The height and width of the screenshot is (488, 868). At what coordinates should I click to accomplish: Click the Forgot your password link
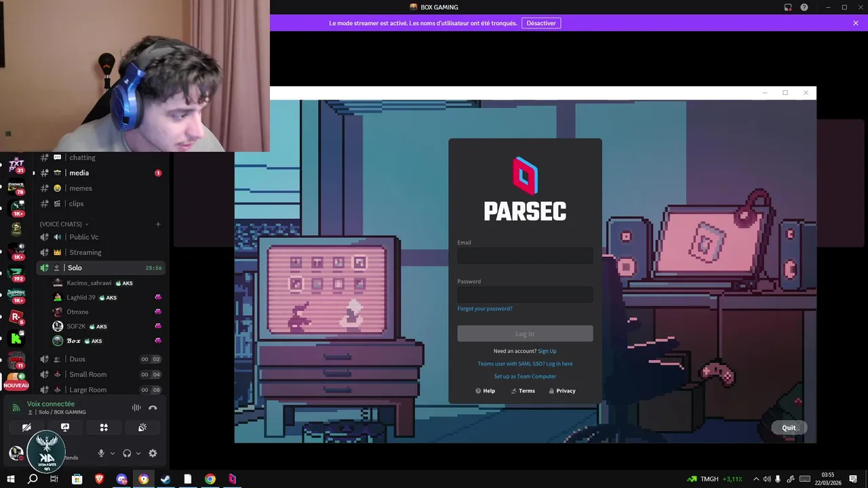(x=485, y=308)
